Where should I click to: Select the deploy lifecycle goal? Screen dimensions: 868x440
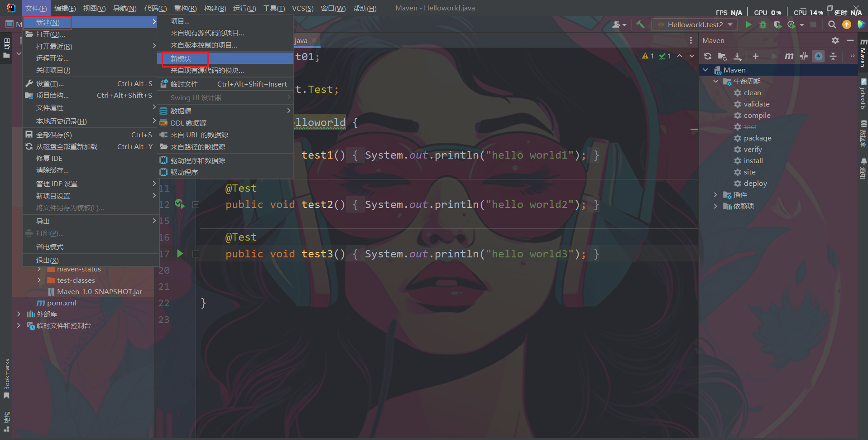point(755,184)
